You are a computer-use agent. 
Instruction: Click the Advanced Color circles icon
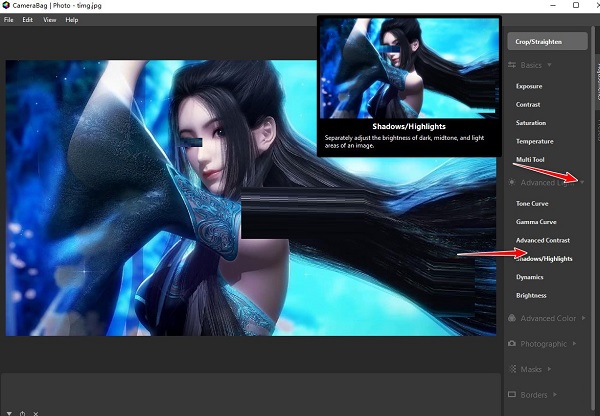coord(512,318)
